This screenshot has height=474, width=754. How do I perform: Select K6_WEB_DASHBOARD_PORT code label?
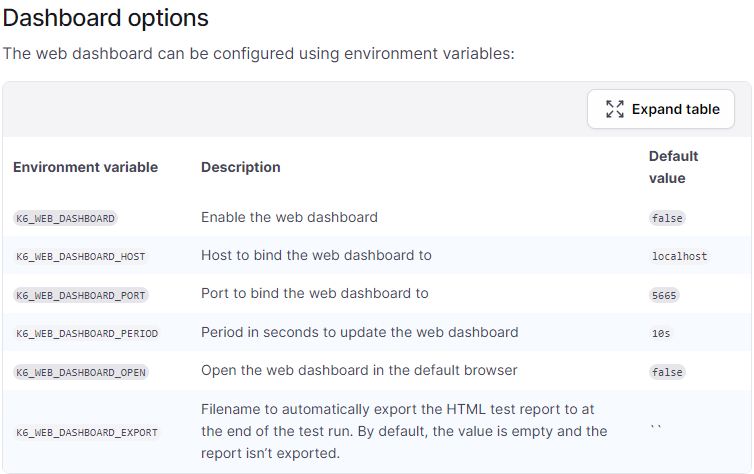click(x=81, y=295)
